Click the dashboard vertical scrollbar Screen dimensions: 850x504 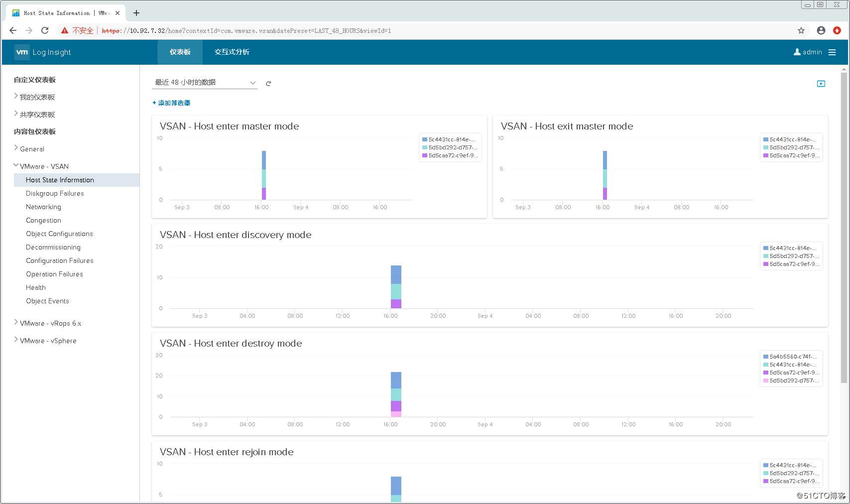pyautogui.click(x=844, y=228)
